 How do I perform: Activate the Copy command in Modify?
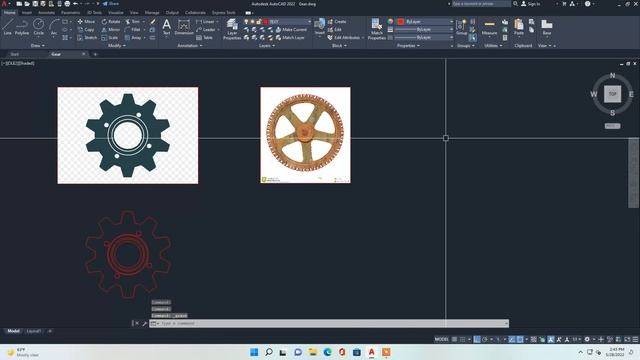point(86,30)
